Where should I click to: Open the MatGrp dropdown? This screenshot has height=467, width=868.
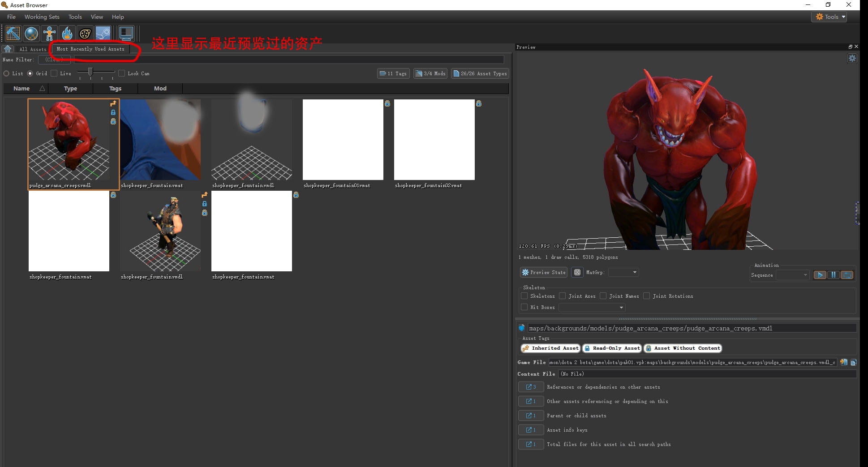(x=623, y=272)
